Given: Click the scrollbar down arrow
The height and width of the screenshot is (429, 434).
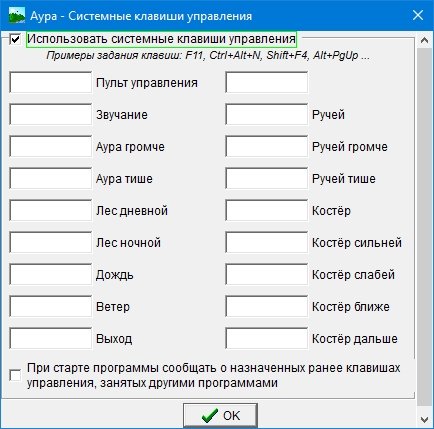Looking at the screenshot, I should [x=424, y=419].
